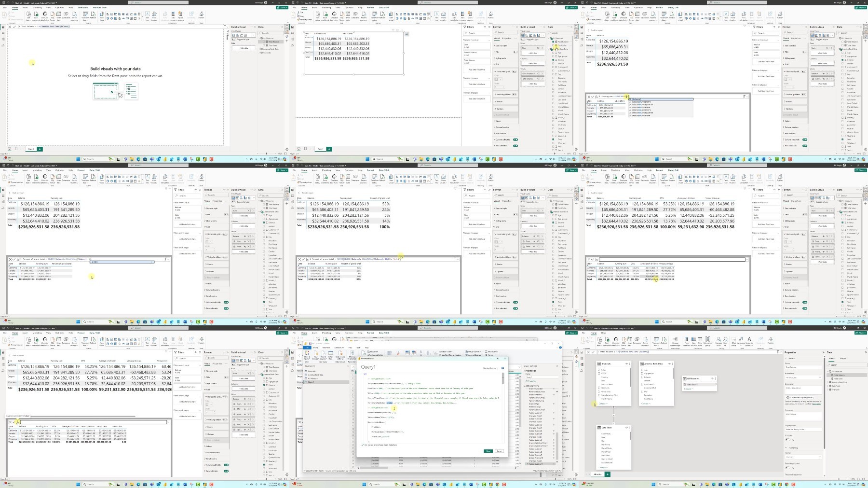This screenshot has height=488, width=868.
Task: Open Transform tab in Power Query window
Action: (326, 348)
